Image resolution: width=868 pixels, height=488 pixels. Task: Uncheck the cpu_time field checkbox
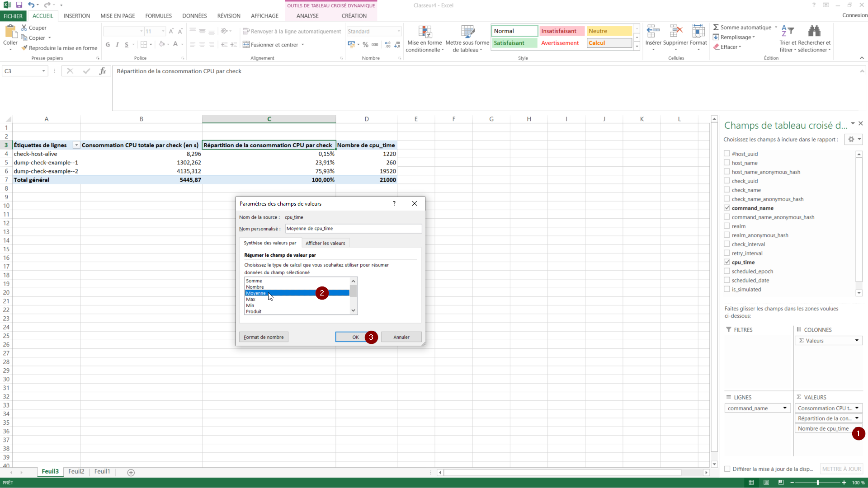[x=727, y=262]
